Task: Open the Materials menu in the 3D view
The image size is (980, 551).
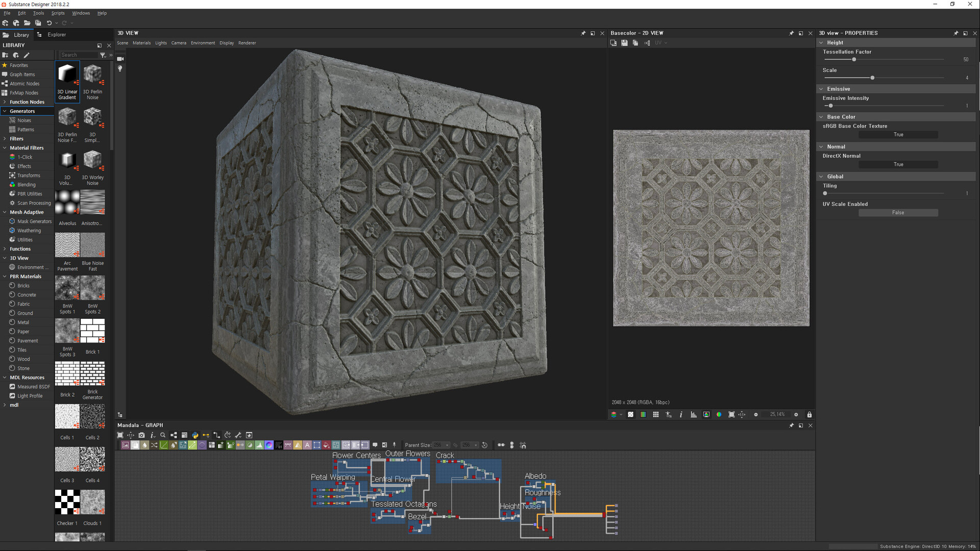Action: [141, 43]
